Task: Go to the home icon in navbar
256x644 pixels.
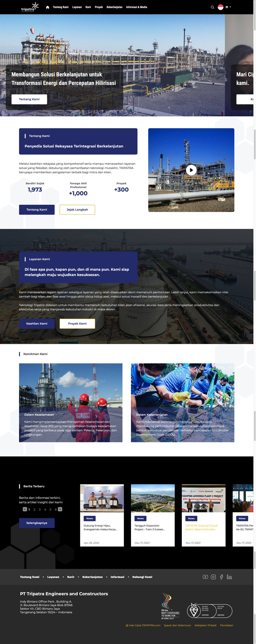Action: point(47,7)
